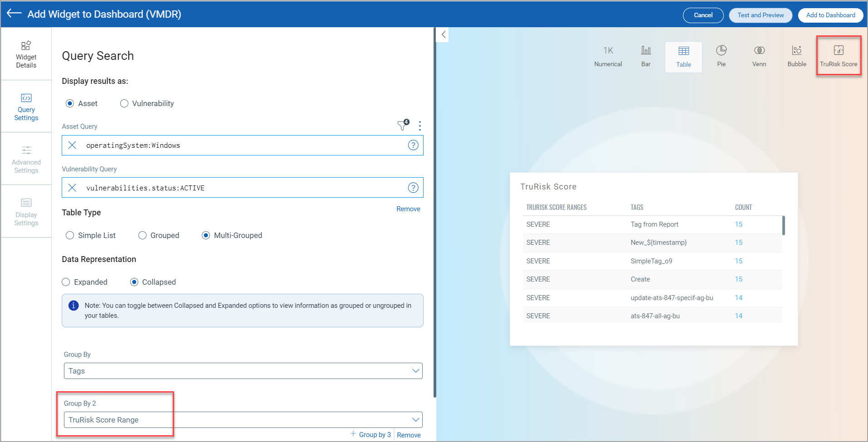Screen dimensions: 868x442
Task: Choose Grouped table type
Action: tap(142, 235)
